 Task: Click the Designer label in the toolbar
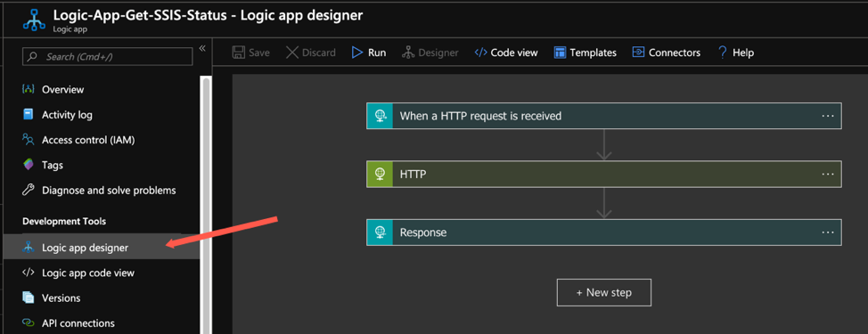[x=438, y=53]
